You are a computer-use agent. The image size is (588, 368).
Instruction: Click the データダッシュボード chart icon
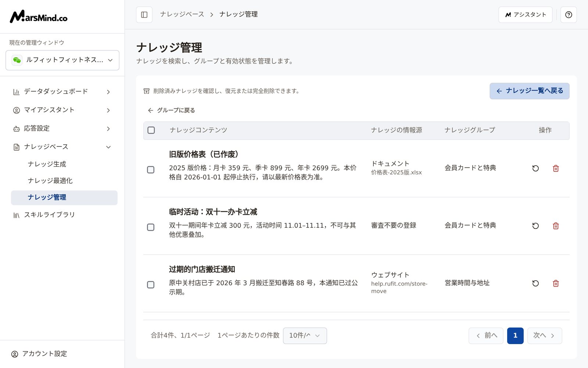tap(16, 92)
